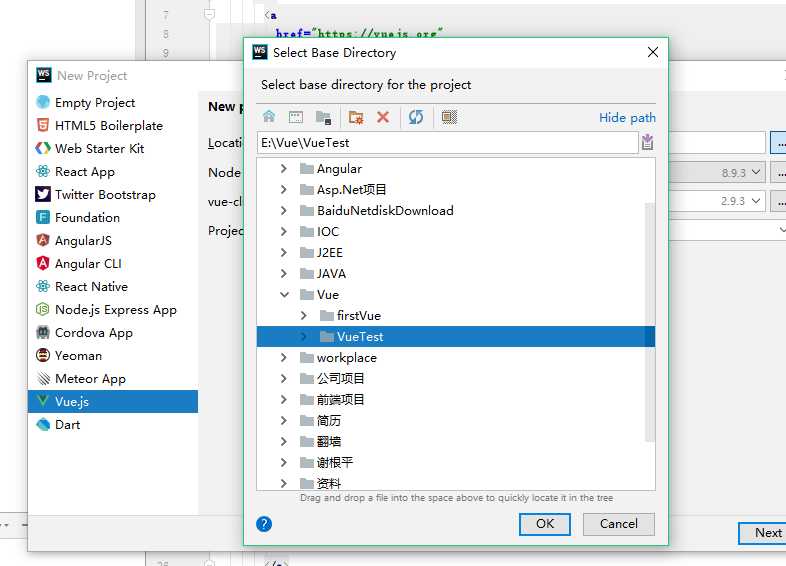Expand the 前端项目 folder
This screenshot has height=566, width=786.
coord(284,400)
